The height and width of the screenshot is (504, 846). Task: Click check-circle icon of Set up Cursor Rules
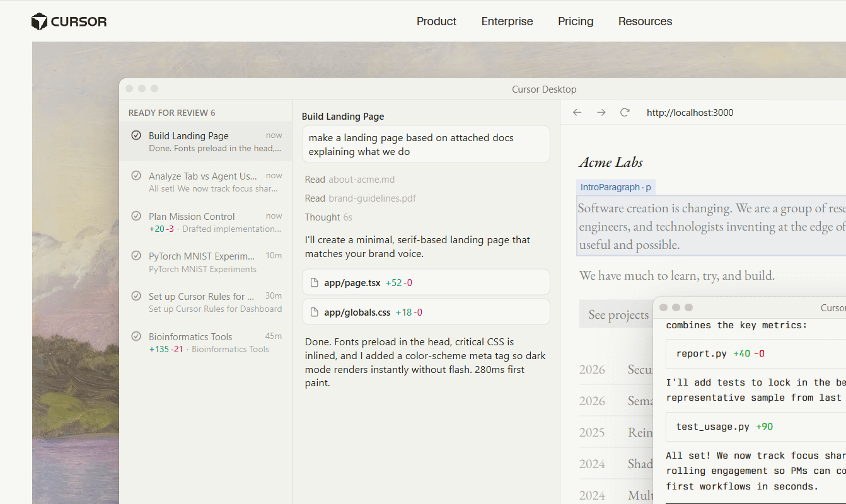point(136,296)
